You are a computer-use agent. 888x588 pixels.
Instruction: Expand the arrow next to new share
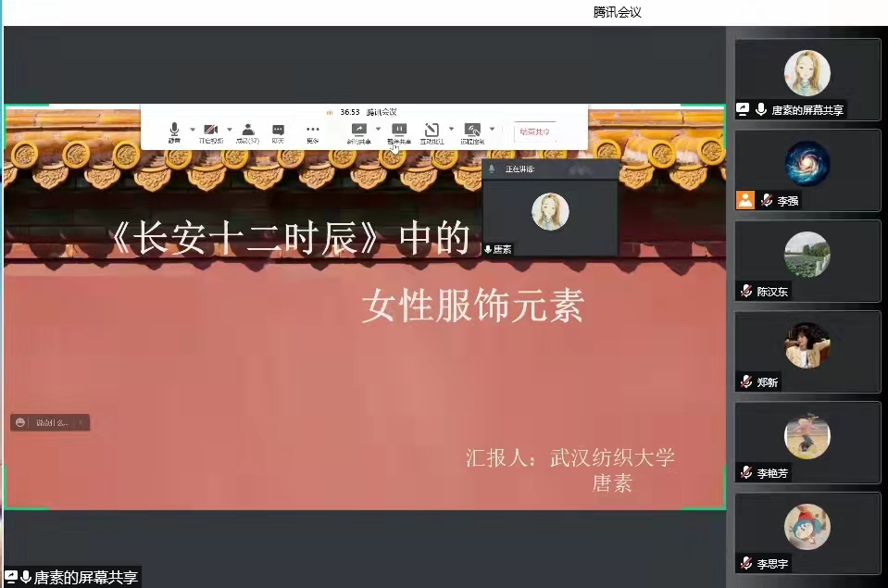point(378,130)
